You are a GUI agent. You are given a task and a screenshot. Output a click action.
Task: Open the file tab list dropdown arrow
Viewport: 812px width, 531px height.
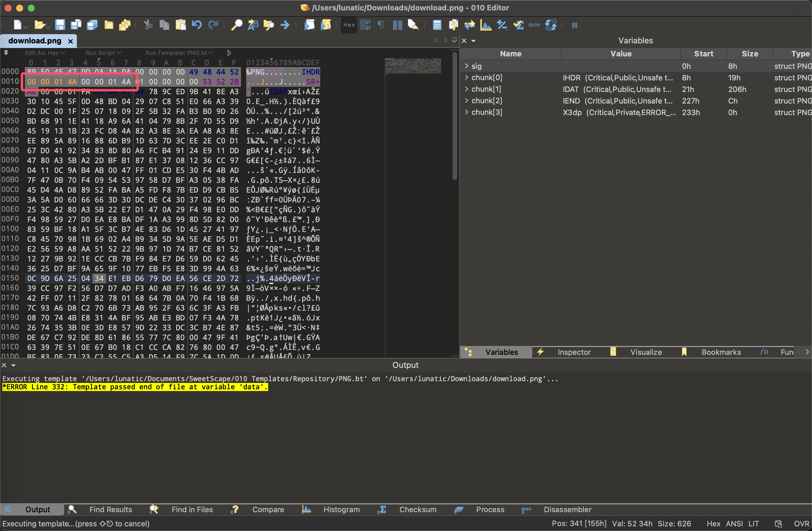click(x=454, y=40)
